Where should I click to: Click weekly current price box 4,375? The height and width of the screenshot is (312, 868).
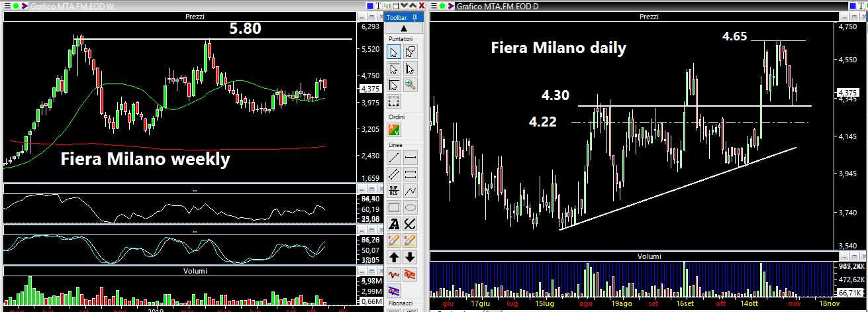click(370, 89)
